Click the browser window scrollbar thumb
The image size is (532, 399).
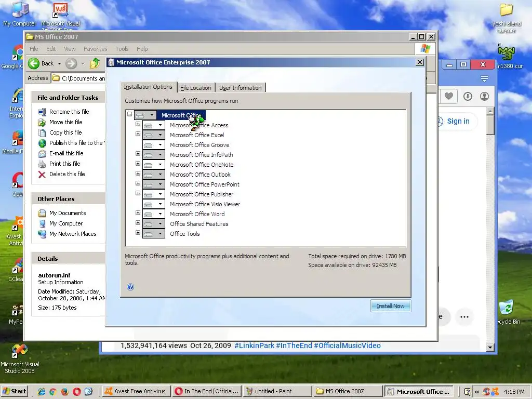tap(490, 125)
